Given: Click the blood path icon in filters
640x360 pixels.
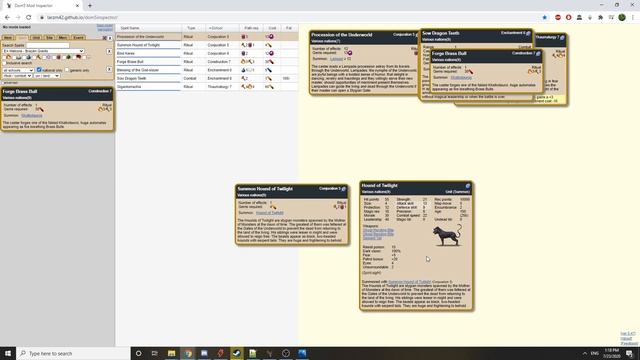Looking at the screenshot, I should tap(79, 57).
